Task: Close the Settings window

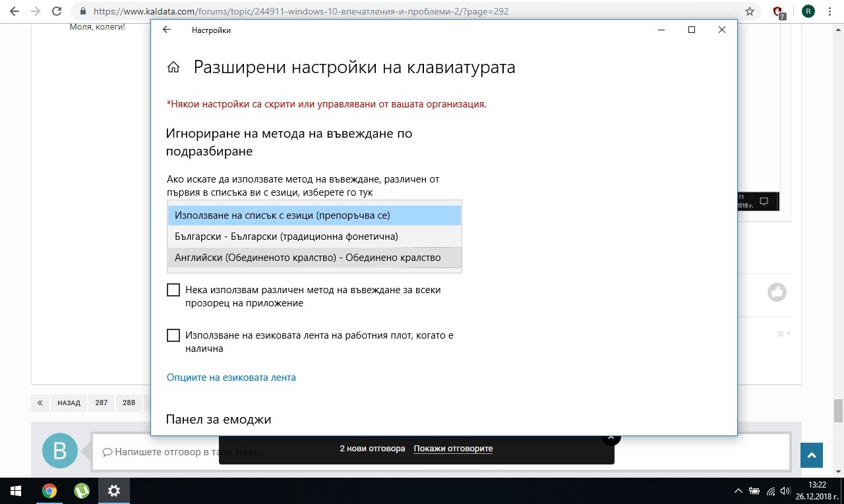Action: pyautogui.click(x=722, y=30)
